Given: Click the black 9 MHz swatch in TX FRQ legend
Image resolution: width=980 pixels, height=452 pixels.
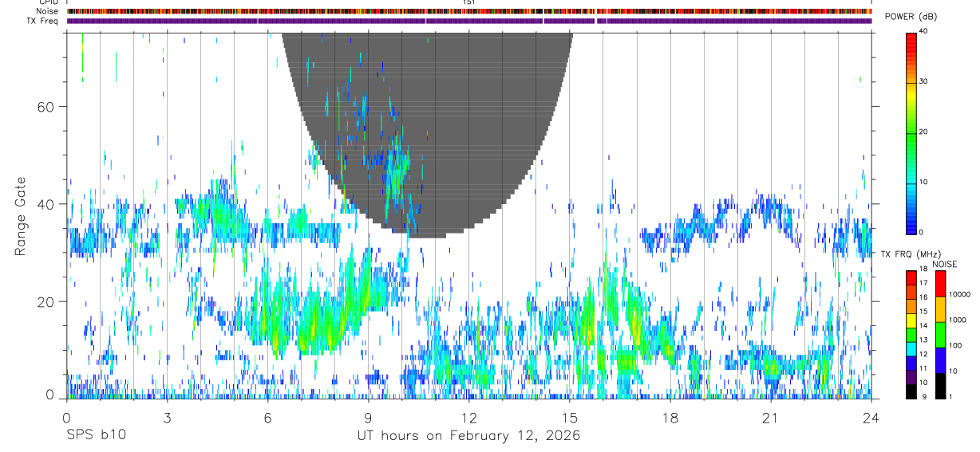Looking at the screenshot, I should coord(911,391).
